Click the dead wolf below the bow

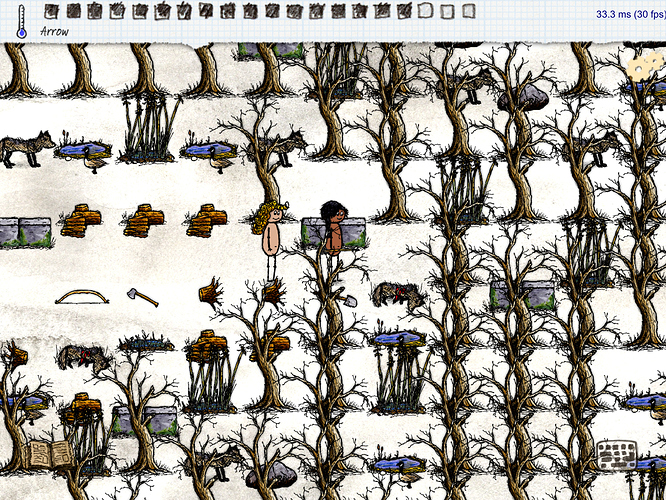pyautogui.click(x=84, y=358)
